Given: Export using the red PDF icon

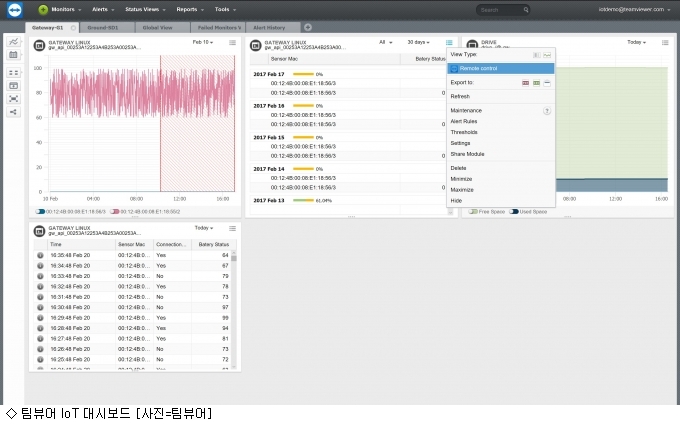Looking at the screenshot, I should (526, 83).
